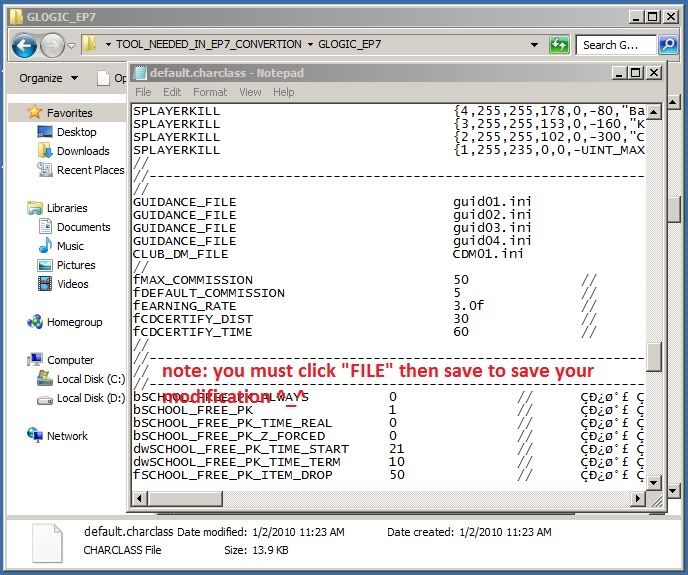The width and height of the screenshot is (688, 575).
Task: Expand the Organize dropdown
Action: [x=48, y=78]
